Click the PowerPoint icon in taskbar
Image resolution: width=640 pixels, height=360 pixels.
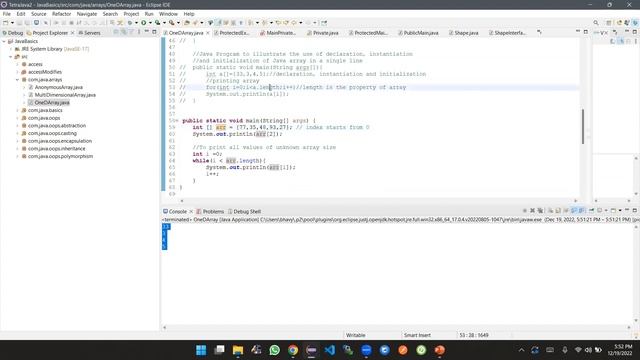[x=440, y=350]
